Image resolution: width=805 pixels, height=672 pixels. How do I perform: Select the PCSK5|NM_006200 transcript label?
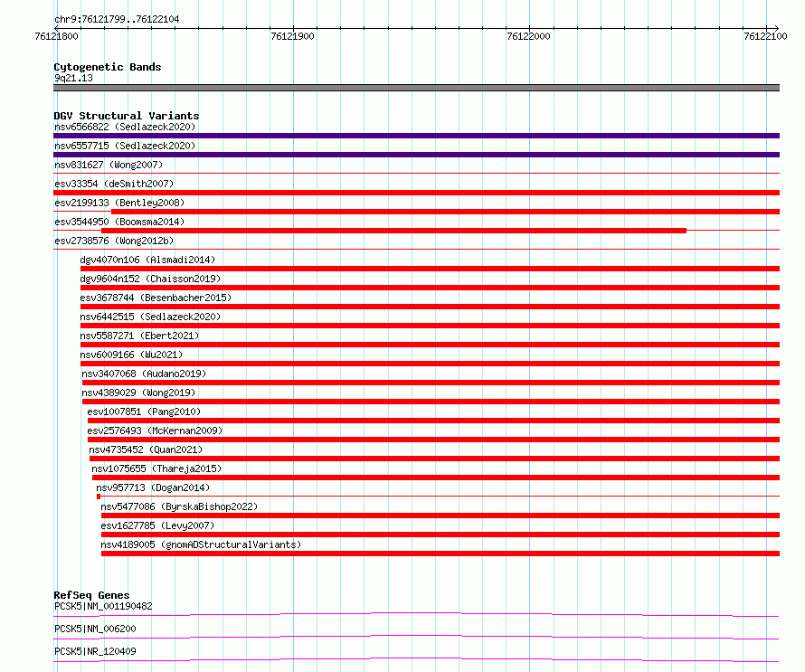95,629
